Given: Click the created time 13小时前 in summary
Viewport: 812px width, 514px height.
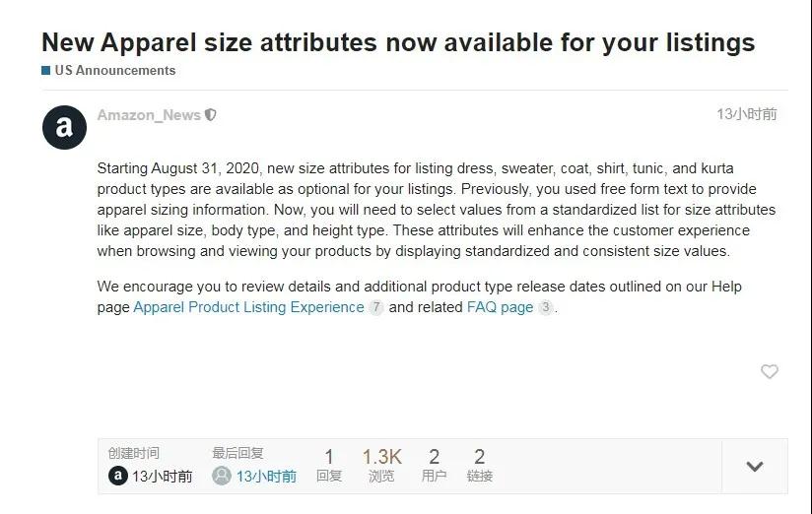Looking at the screenshot, I should click(162, 476).
